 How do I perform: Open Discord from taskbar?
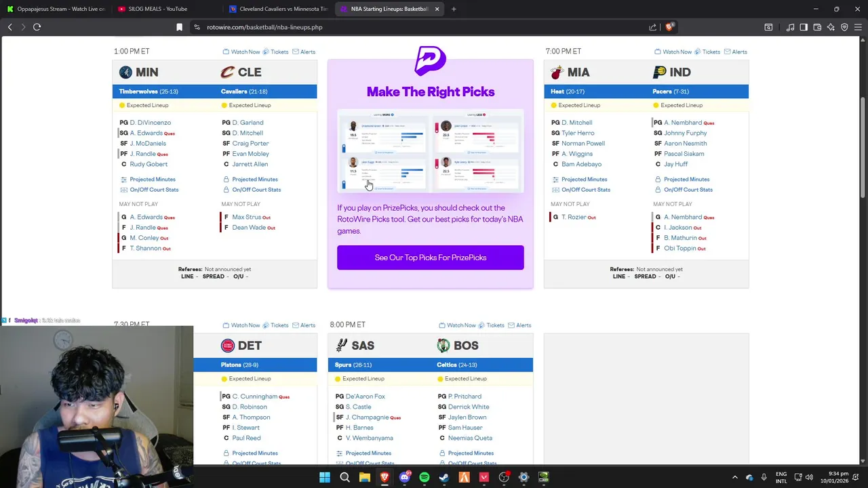coord(404,478)
